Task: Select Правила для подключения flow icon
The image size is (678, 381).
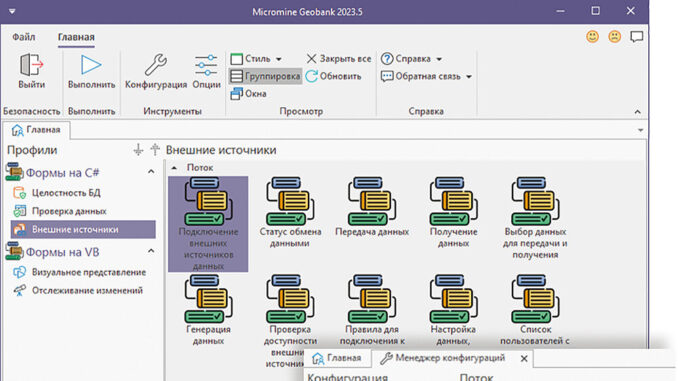Action: click(x=372, y=299)
